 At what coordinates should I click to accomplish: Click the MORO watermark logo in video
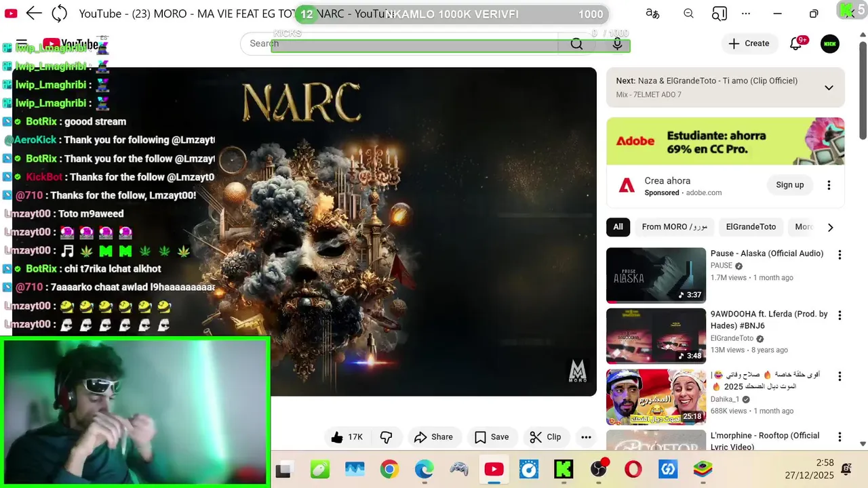pos(577,370)
